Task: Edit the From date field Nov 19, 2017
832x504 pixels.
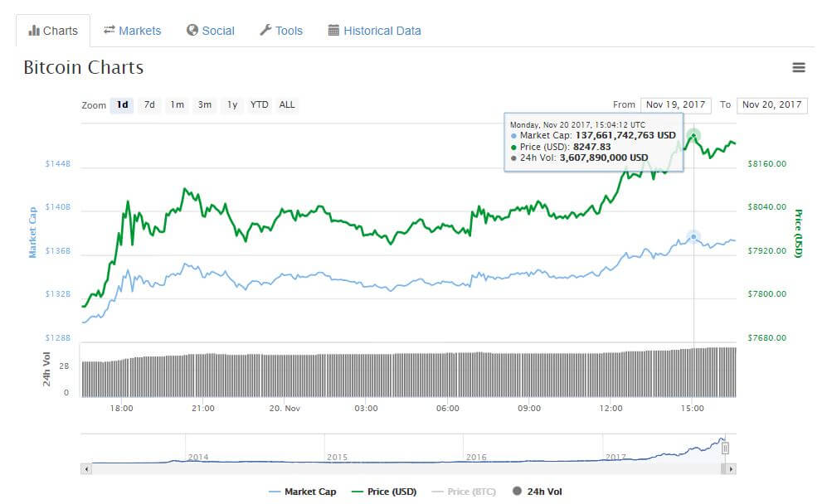Action: 675,105
